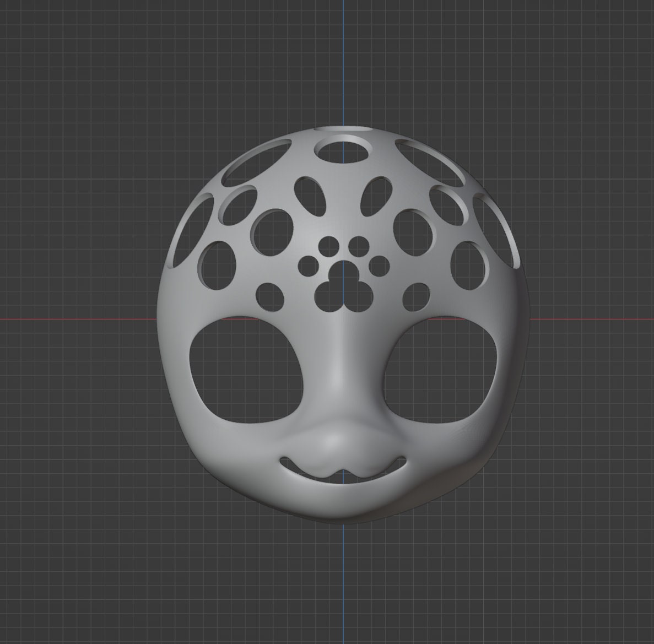Screen dimensions: 654x644
Task: Click the red X axis line right of the mask
Action: [x=591, y=319]
